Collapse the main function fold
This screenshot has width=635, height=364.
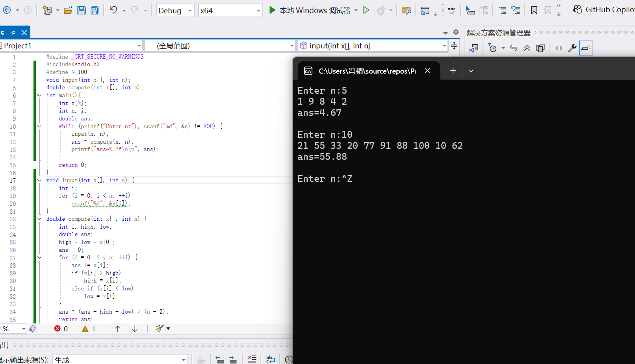[x=39, y=95]
